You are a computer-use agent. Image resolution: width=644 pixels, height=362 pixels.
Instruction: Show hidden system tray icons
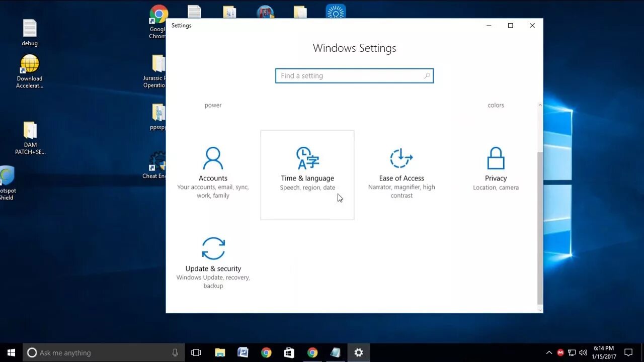click(x=549, y=352)
